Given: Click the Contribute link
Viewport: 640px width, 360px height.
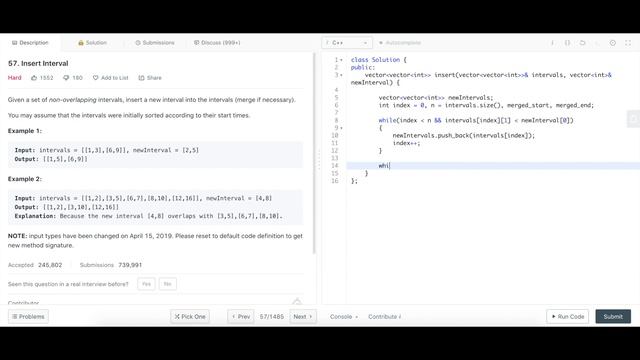Looking at the screenshot, I should tap(384, 316).
